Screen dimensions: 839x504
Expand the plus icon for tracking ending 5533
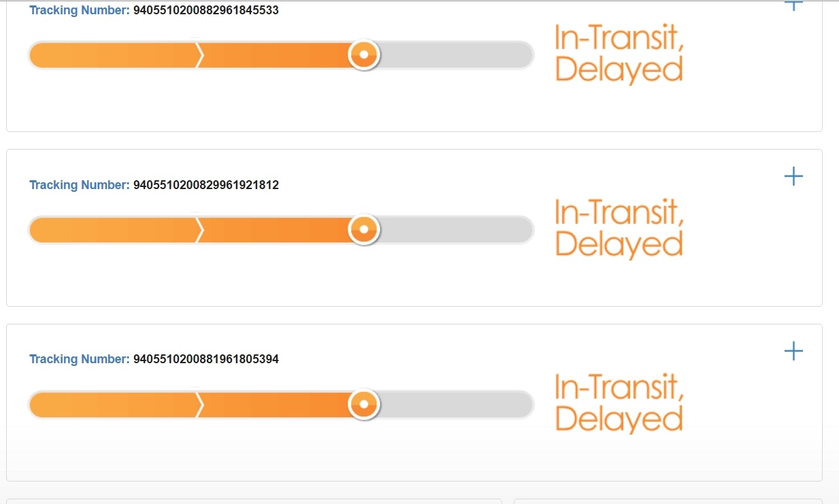pyautogui.click(x=793, y=5)
